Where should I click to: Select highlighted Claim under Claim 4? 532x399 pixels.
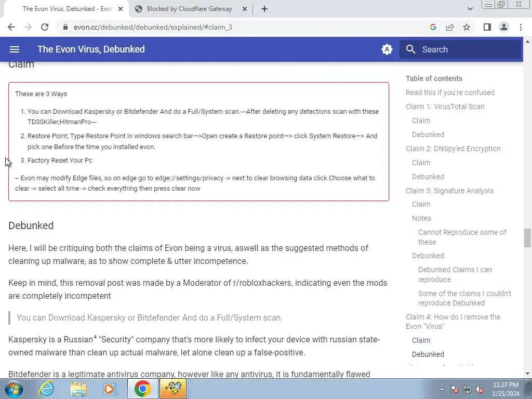(x=421, y=340)
